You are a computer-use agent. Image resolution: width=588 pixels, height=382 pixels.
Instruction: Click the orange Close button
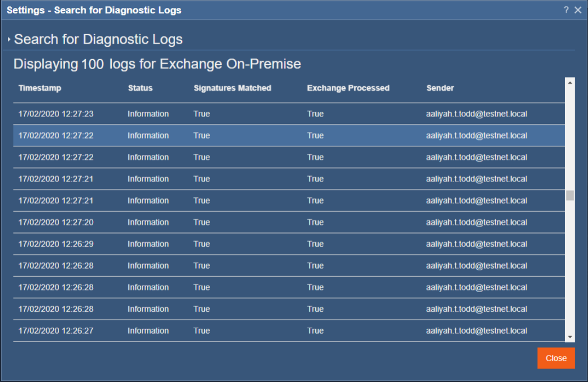point(556,358)
